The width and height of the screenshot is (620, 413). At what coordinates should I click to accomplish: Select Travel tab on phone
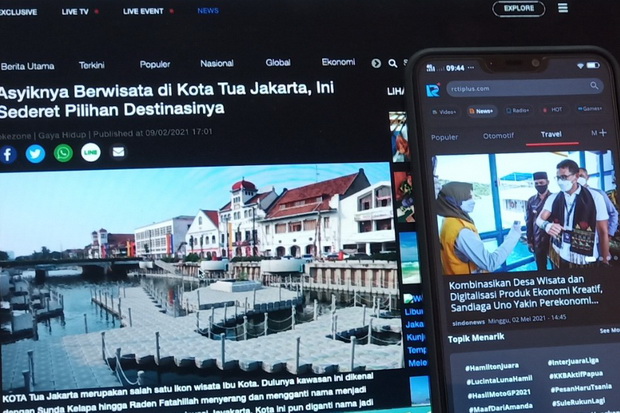[x=551, y=135]
